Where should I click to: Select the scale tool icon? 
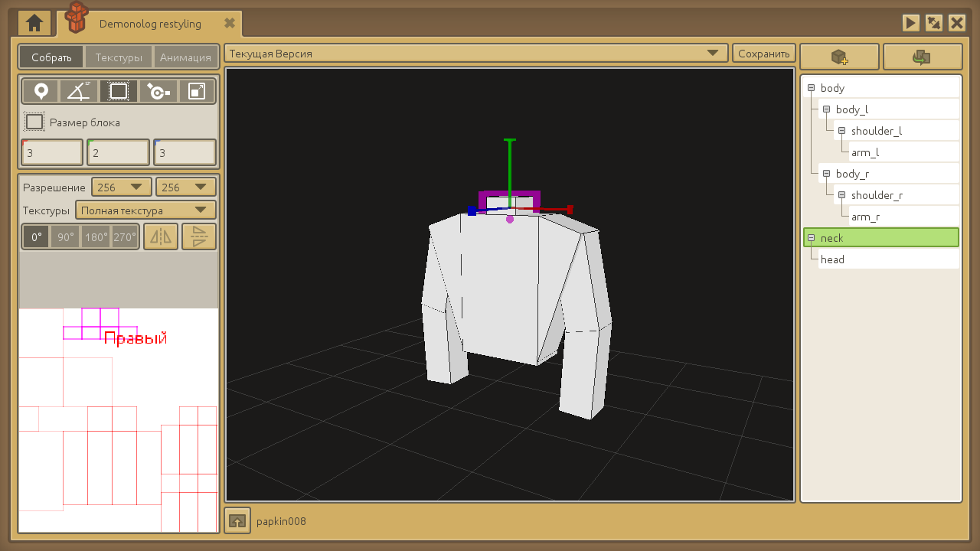pyautogui.click(x=197, y=92)
